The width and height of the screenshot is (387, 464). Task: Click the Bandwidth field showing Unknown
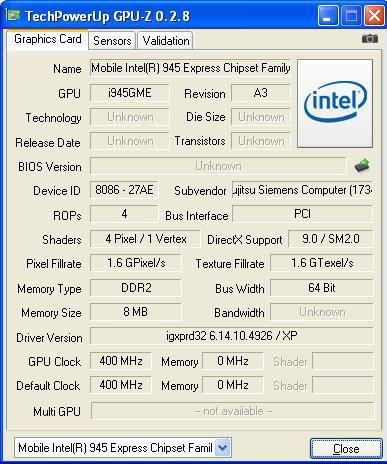click(322, 312)
